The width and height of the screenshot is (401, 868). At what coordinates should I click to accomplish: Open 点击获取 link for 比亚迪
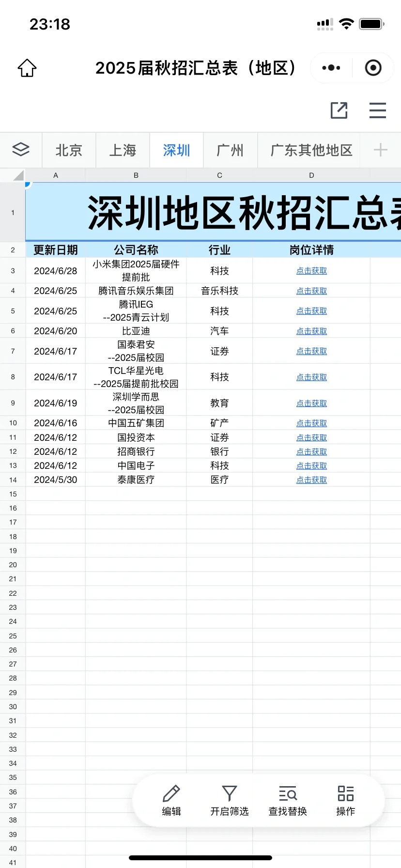click(311, 331)
